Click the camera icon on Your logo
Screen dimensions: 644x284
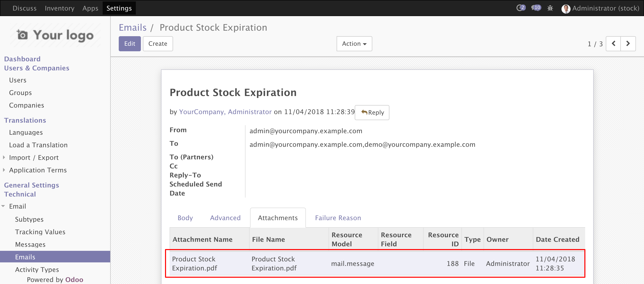coord(22,35)
